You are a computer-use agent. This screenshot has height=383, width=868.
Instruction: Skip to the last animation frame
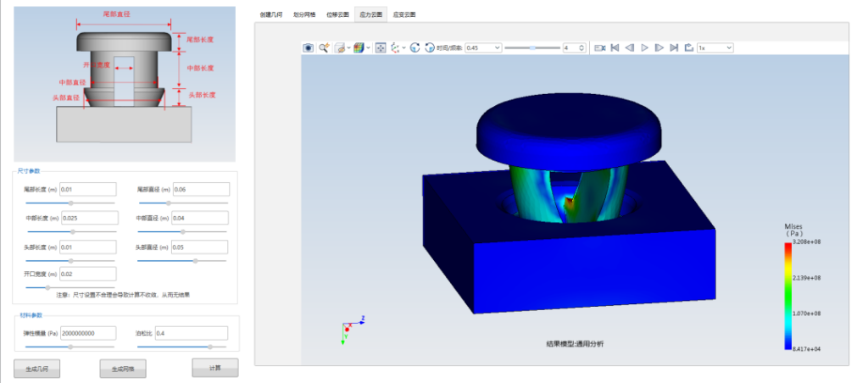[x=674, y=48]
